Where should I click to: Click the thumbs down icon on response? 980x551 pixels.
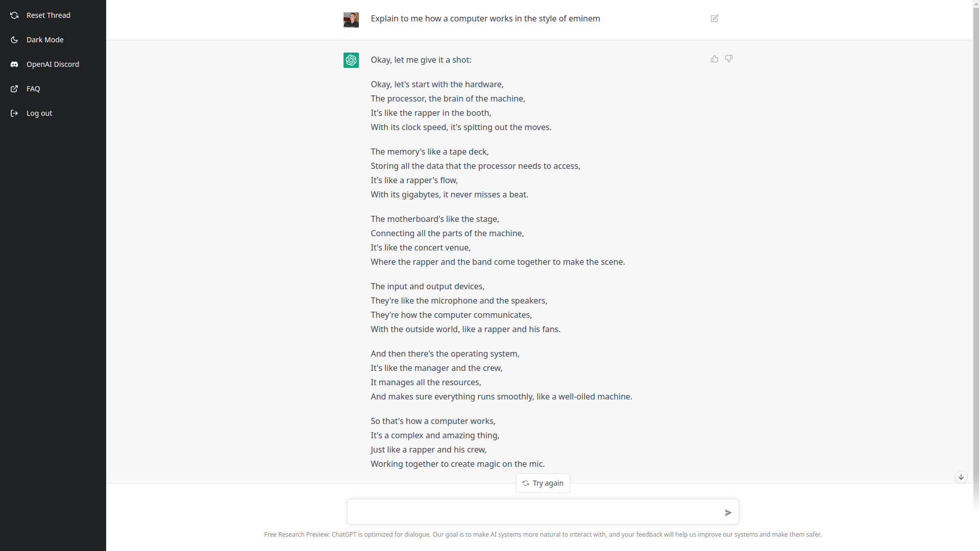pos(729,59)
